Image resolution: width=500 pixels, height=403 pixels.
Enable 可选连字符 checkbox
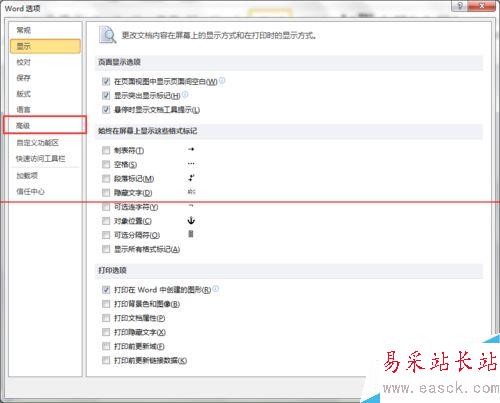[x=106, y=207]
